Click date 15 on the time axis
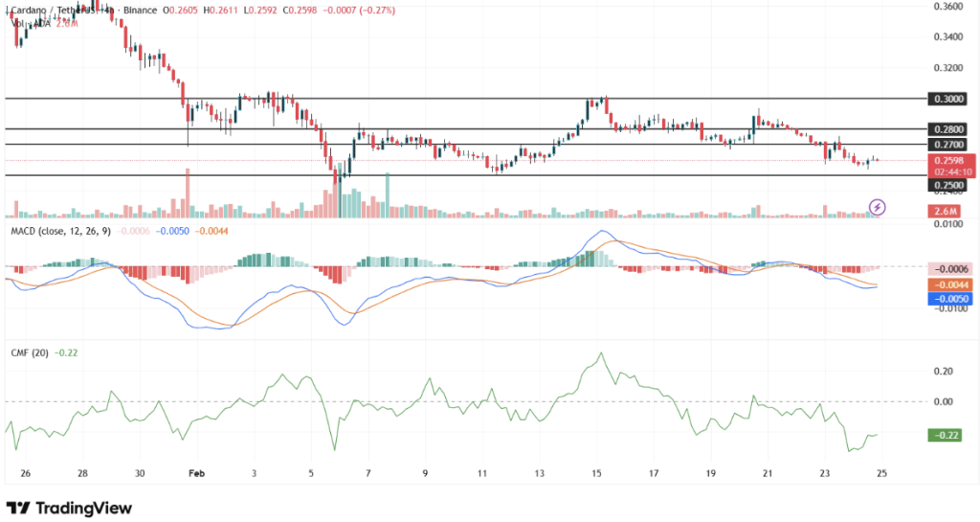This screenshot has width=980, height=522. pyautogui.click(x=596, y=473)
